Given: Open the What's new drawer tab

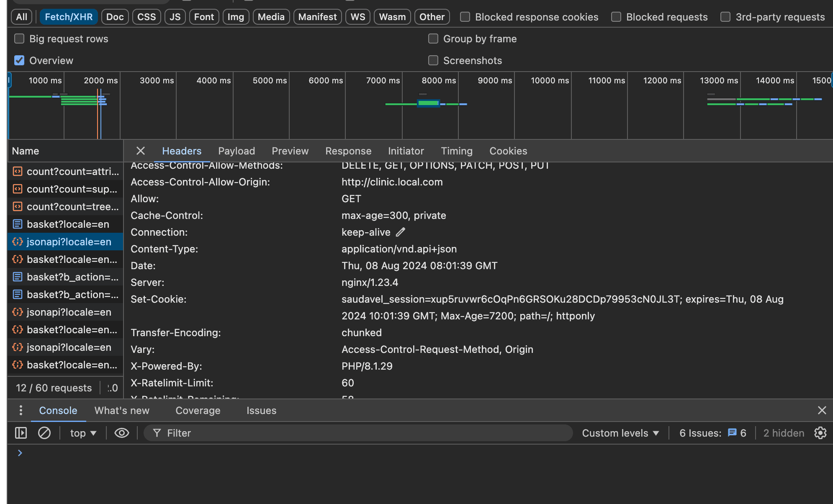Looking at the screenshot, I should (122, 410).
